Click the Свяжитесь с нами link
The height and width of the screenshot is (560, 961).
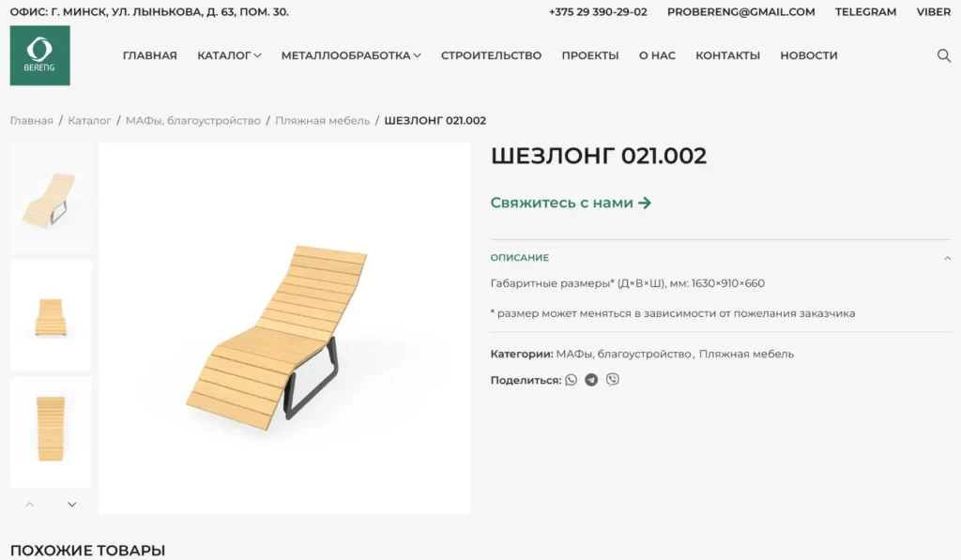click(571, 203)
